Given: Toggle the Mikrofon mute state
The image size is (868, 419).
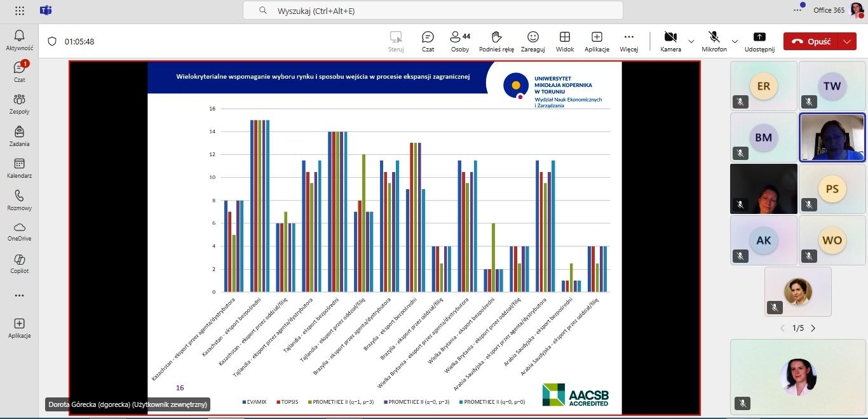Looking at the screenshot, I should click(x=714, y=41).
